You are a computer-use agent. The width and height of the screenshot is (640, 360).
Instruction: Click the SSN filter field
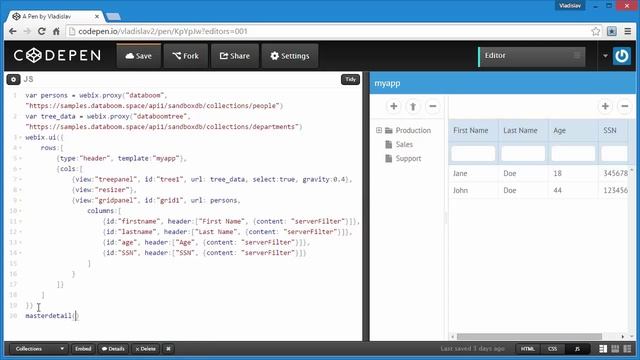[x=614, y=153]
